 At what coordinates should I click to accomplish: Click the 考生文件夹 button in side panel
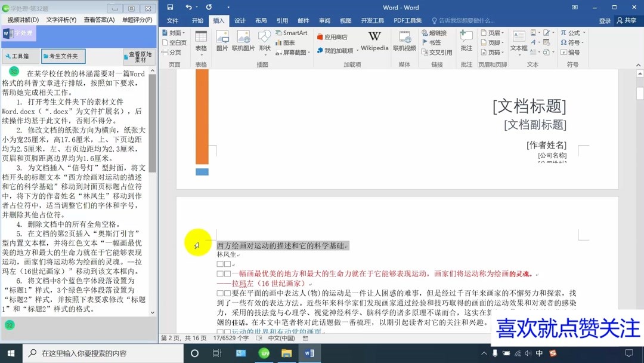(x=63, y=56)
